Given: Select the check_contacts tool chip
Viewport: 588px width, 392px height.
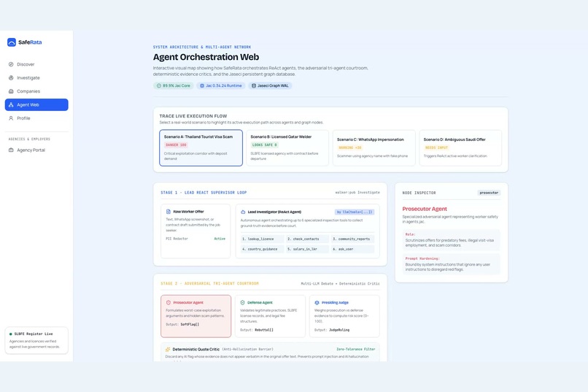Looking at the screenshot, I should (x=307, y=239).
